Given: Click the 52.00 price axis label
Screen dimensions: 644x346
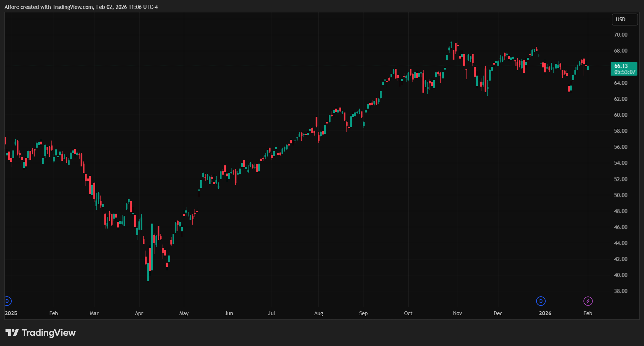Looking at the screenshot, I should pos(621,179).
